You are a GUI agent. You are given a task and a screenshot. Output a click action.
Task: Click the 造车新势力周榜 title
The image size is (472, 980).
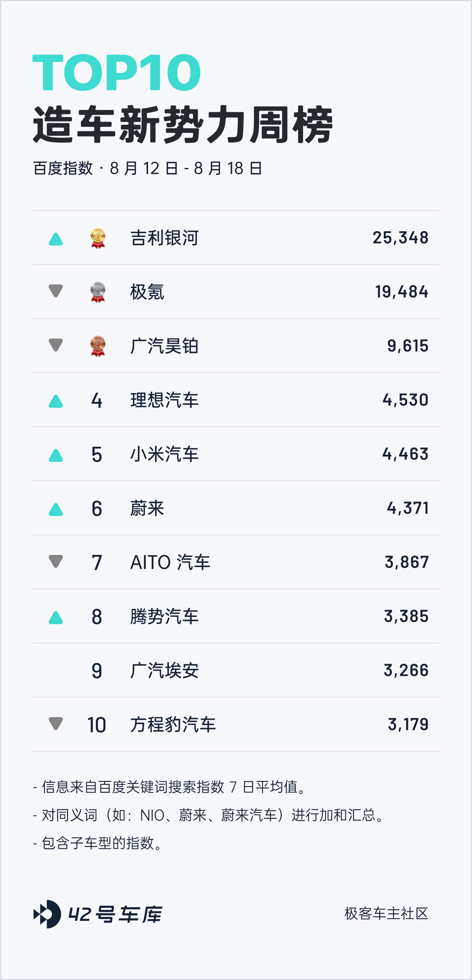[183, 124]
